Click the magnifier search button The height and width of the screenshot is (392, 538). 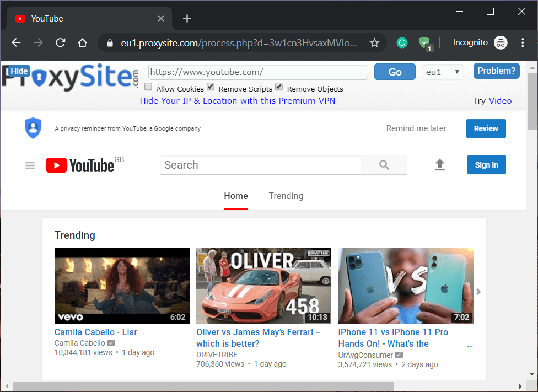coord(384,165)
